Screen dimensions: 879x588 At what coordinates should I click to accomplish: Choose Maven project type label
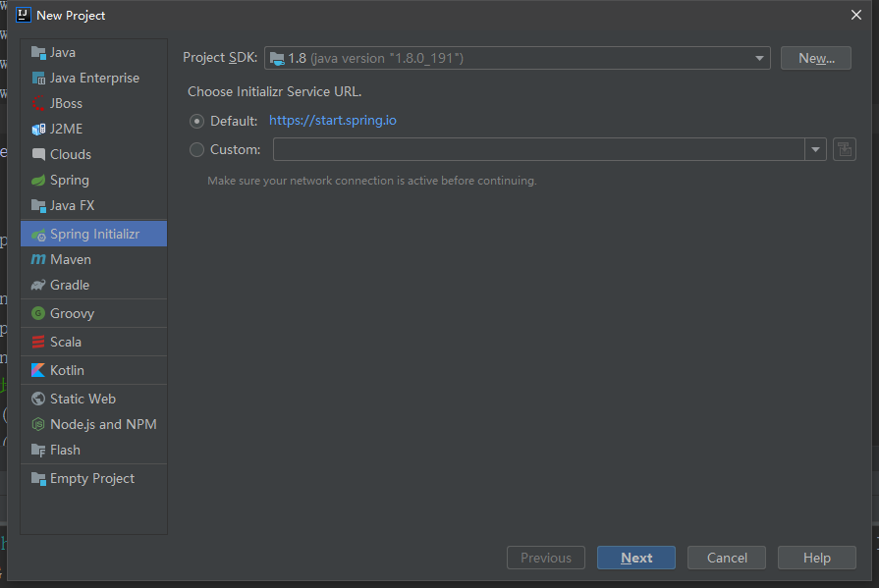coord(71,259)
